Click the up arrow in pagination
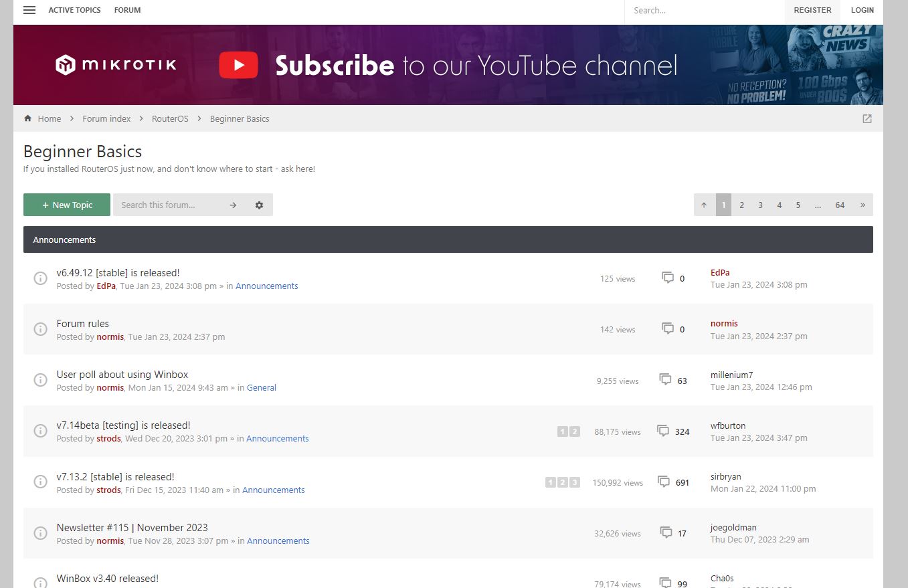This screenshot has width=908, height=588. click(x=704, y=205)
